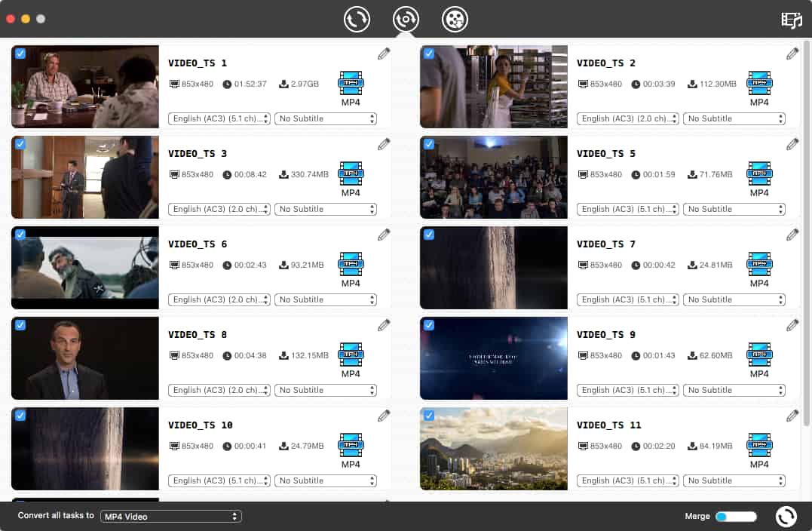
Task: Edit VIDEO_TS 9 with pencil icon
Action: click(x=792, y=326)
